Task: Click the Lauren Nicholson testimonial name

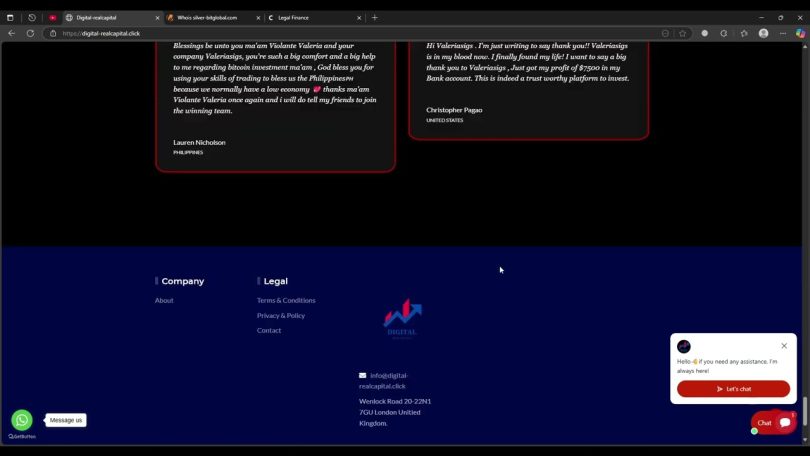Action: coord(199,142)
